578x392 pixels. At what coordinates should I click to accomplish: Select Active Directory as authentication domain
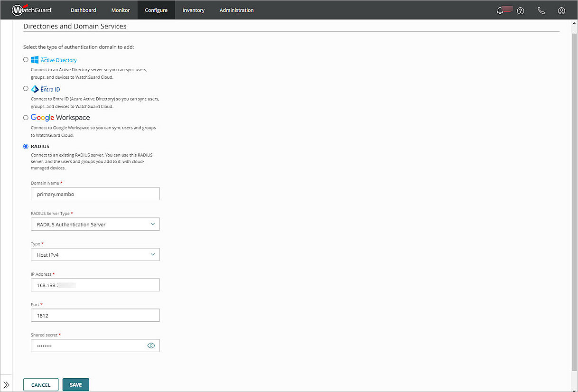(26, 59)
